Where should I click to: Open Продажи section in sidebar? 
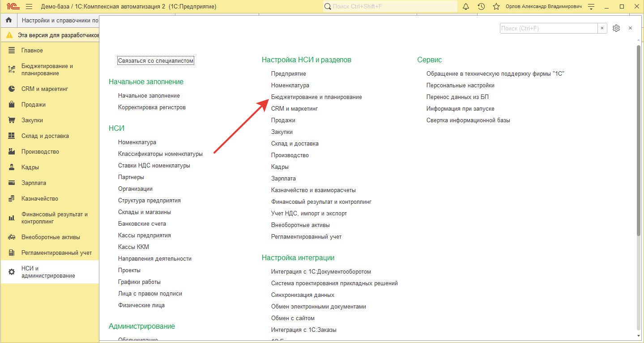(34, 105)
